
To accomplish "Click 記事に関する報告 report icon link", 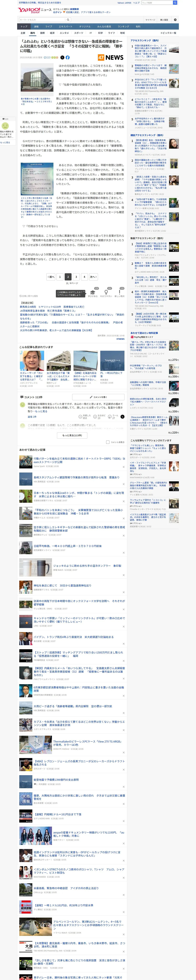I will click(29, 296).
